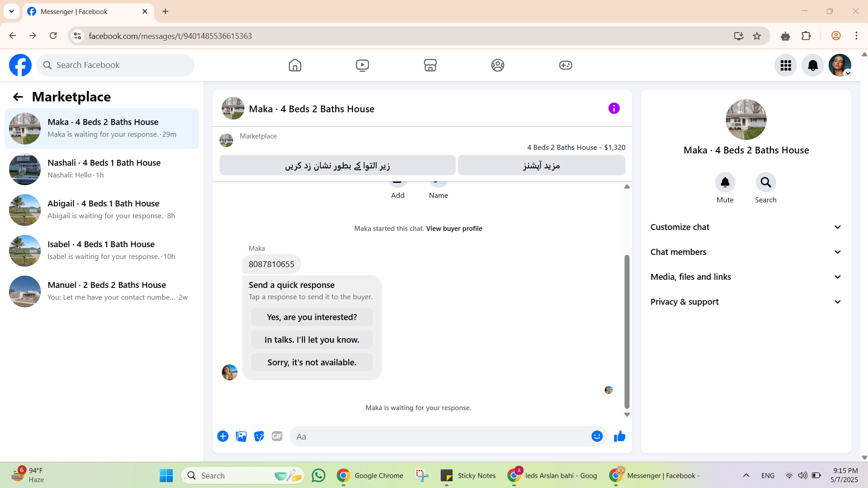Attach a file using photo icon
This screenshot has height=488, width=868.
[x=241, y=436]
